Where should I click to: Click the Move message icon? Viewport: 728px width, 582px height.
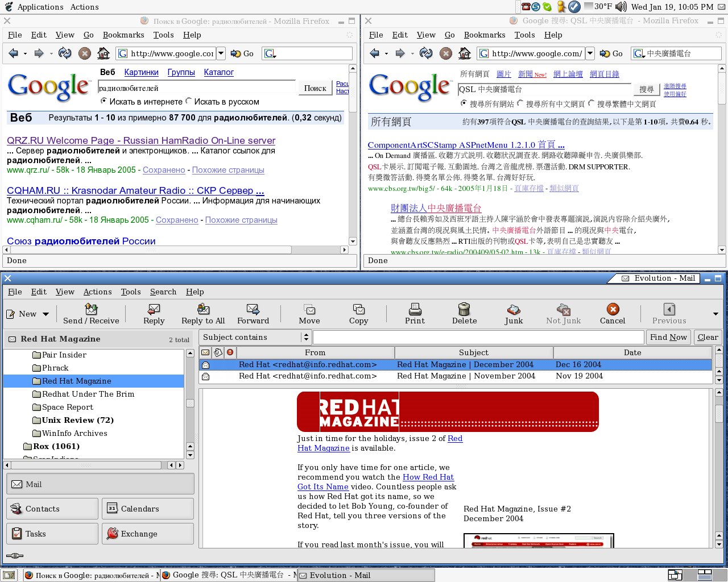pyautogui.click(x=309, y=314)
